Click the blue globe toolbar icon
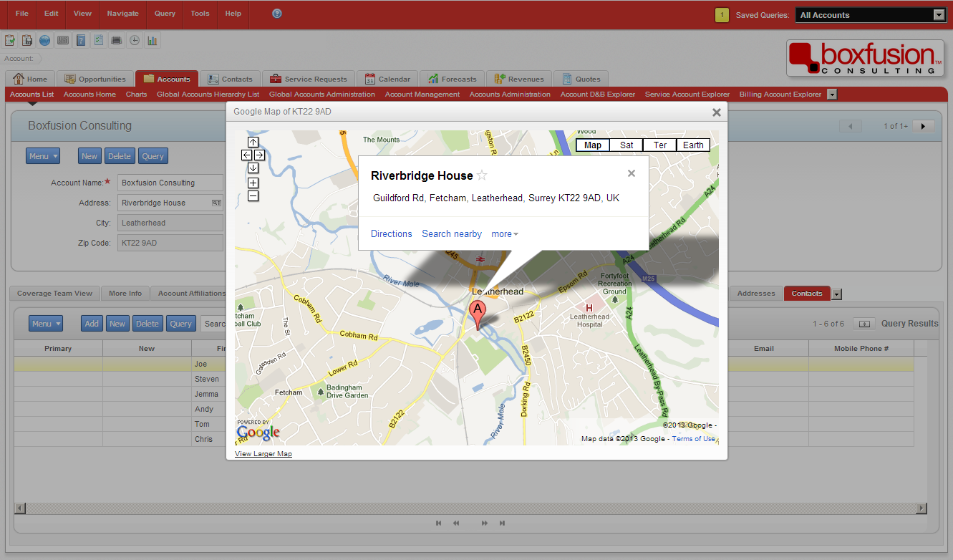 [x=45, y=40]
